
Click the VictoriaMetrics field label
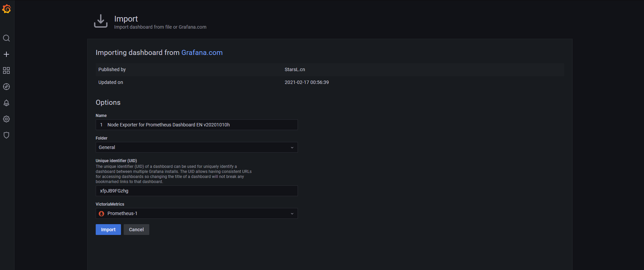[110, 204]
